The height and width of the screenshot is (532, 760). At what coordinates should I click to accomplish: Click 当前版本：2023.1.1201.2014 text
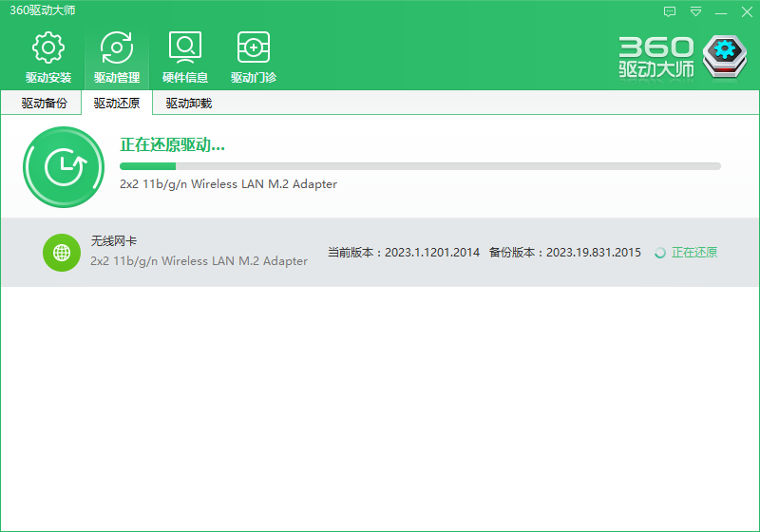click(404, 253)
